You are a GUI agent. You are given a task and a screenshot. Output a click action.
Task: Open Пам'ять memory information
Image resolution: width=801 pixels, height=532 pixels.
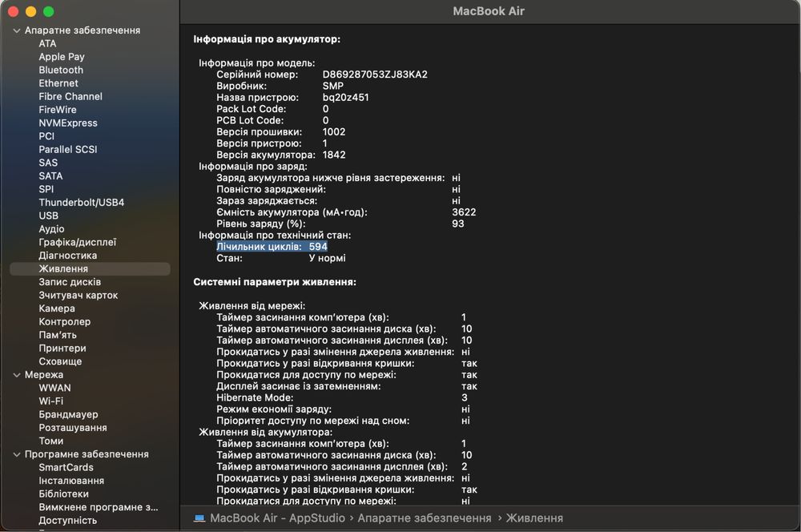point(58,335)
